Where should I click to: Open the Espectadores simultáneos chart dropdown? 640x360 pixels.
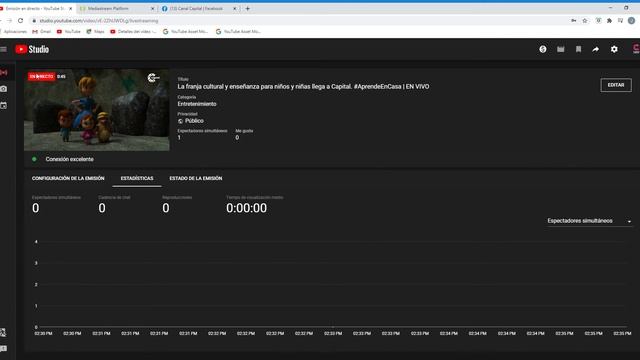point(589,221)
